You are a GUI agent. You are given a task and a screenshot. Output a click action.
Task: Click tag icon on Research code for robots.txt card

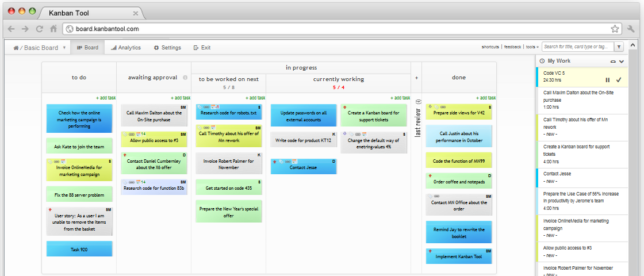[200, 107]
